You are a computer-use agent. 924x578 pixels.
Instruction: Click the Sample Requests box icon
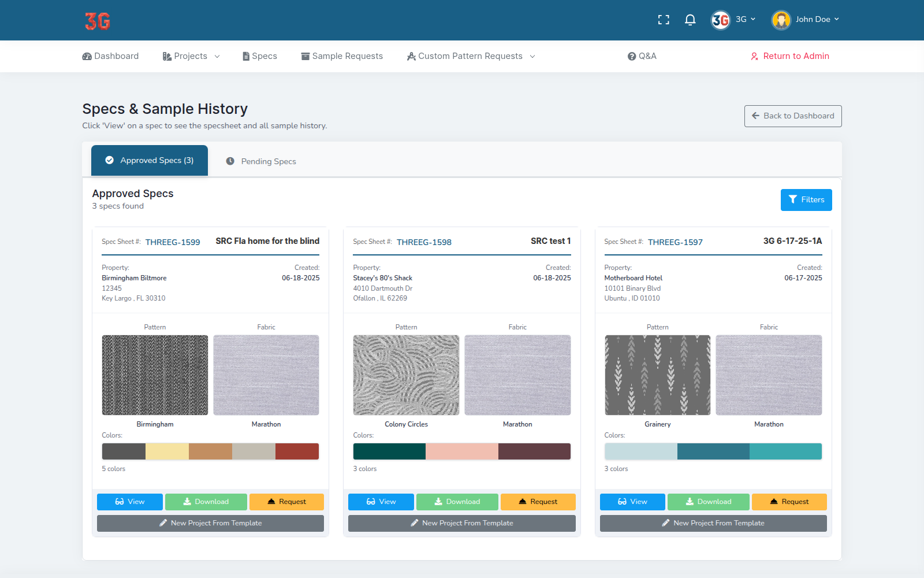click(305, 57)
